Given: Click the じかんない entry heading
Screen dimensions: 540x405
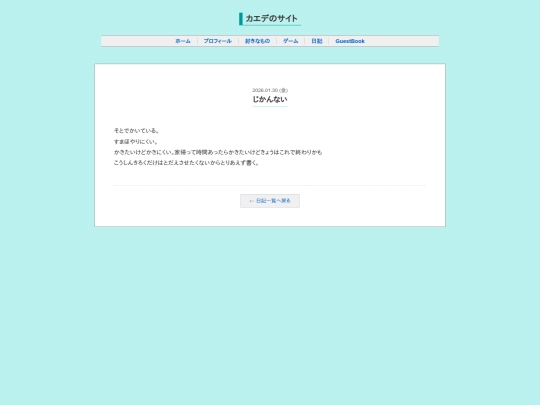Looking at the screenshot, I should (x=270, y=99).
